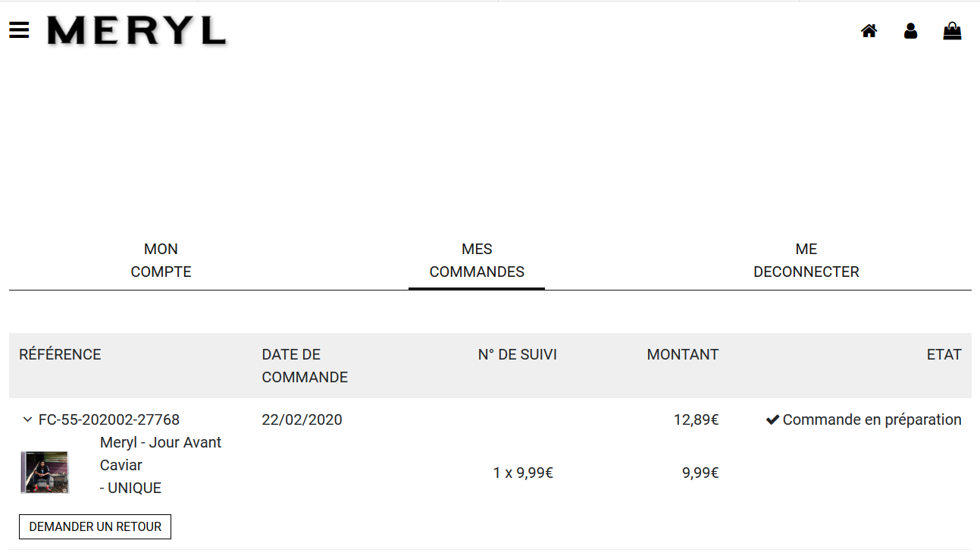Collapse order FC-55-202002-27768 with the chevron

pyautogui.click(x=27, y=419)
